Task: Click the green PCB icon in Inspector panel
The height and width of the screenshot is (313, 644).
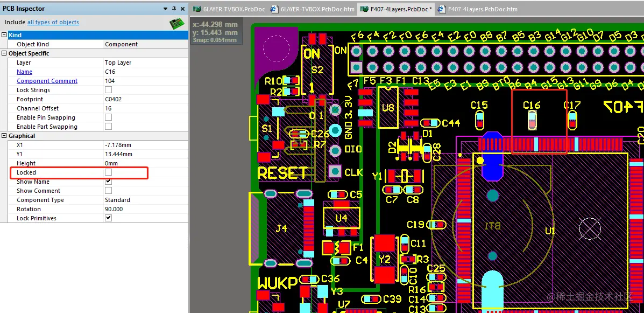Action: (x=177, y=24)
